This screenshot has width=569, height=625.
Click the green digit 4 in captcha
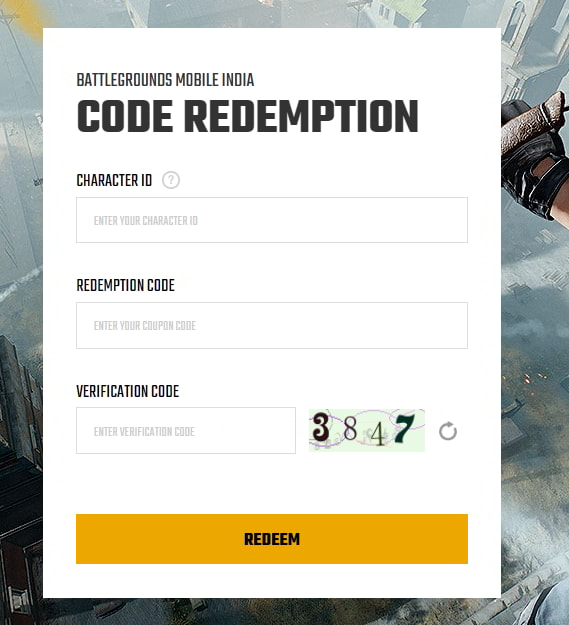coord(377,434)
